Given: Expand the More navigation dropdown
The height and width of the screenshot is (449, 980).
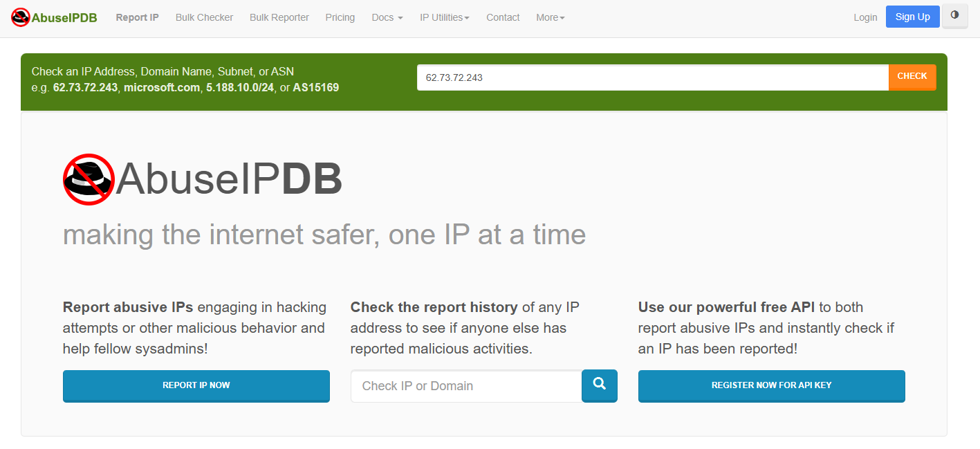Looking at the screenshot, I should coord(550,17).
